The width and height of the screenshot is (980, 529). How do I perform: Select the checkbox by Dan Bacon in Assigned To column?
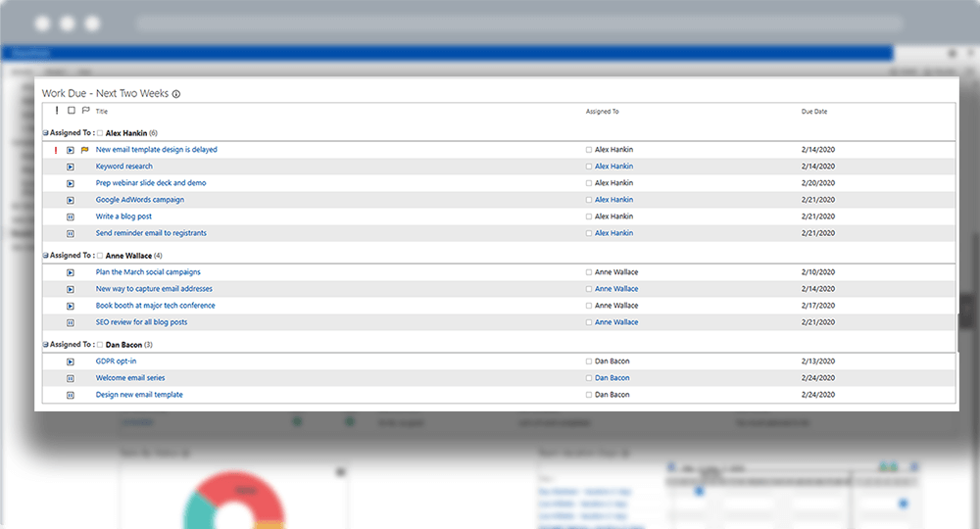(589, 361)
